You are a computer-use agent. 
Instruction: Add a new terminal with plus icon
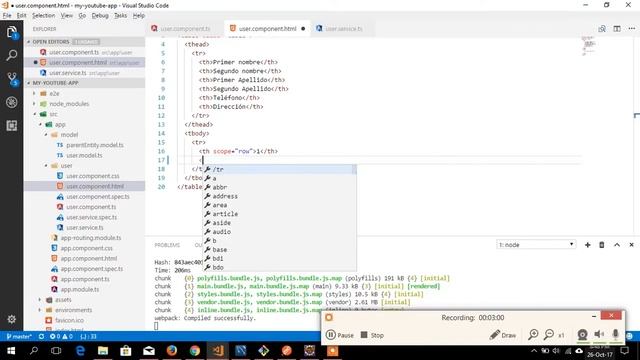coord(587,245)
